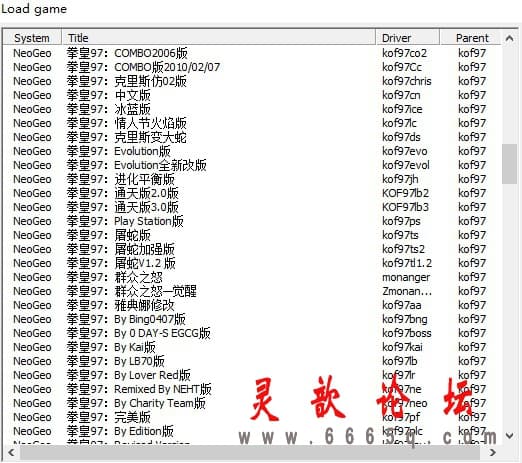Choose the 拳皇97: By LB70版 game
The width and height of the screenshot is (522, 463).
252,361
